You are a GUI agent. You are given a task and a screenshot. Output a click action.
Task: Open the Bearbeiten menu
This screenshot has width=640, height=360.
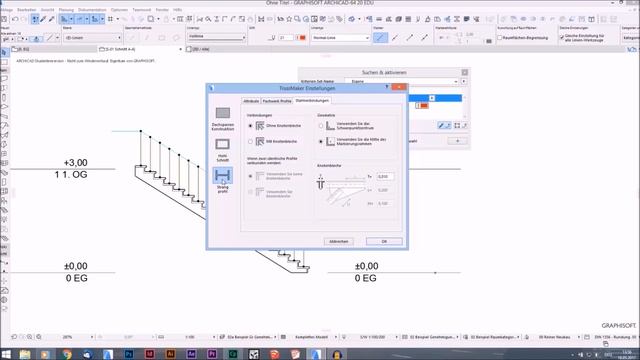click(27, 10)
